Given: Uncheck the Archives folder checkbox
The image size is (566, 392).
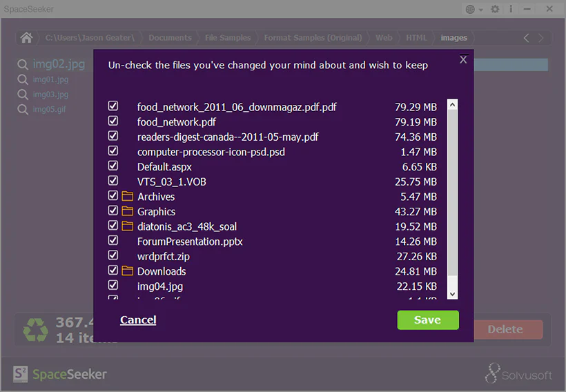Looking at the screenshot, I should pyautogui.click(x=113, y=195).
